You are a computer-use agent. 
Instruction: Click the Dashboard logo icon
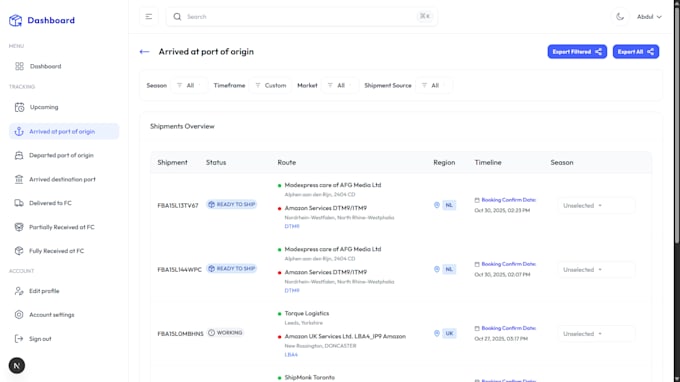[x=16, y=20]
